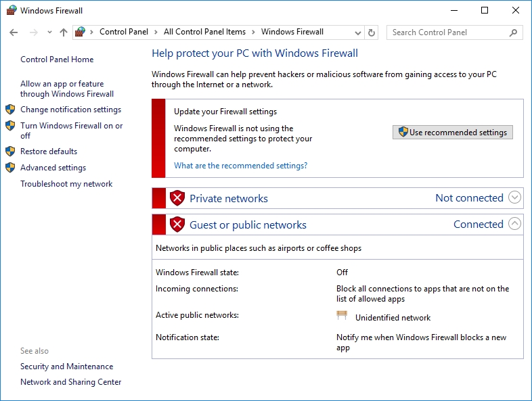Viewport: 532px width, 401px height.
Task: Click Incoming connections label
Action: (x=197, y=289)
